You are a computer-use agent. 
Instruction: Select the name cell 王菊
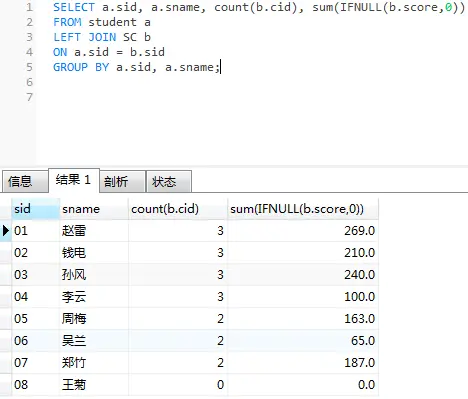94,385
